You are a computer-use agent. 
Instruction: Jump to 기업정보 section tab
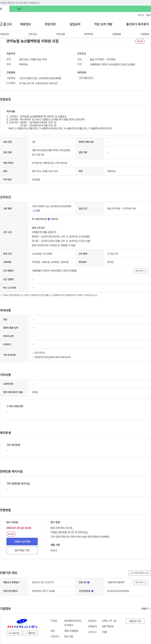[145, 34]
